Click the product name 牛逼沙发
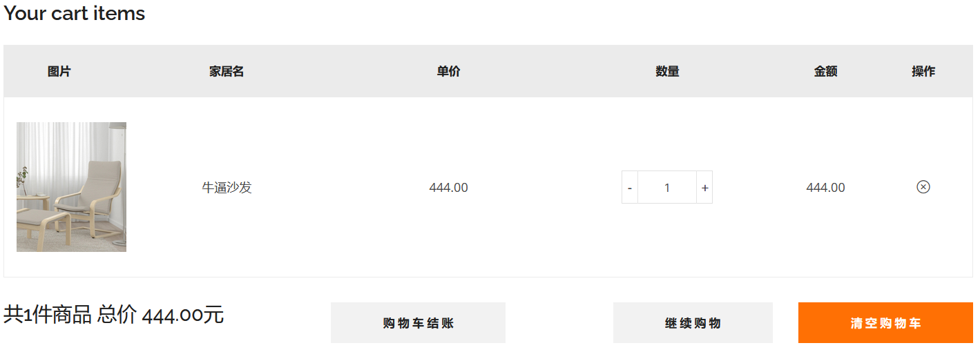 pyautogui.click(x=227, y=188)
